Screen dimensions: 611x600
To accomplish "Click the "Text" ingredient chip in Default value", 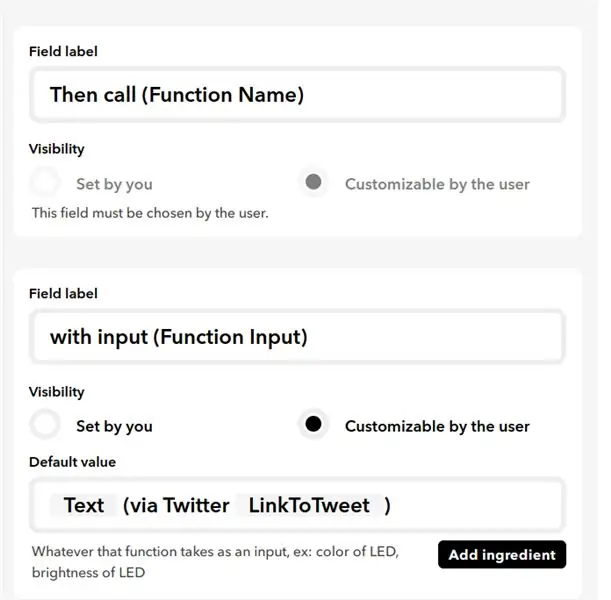I will pos(83,505).
